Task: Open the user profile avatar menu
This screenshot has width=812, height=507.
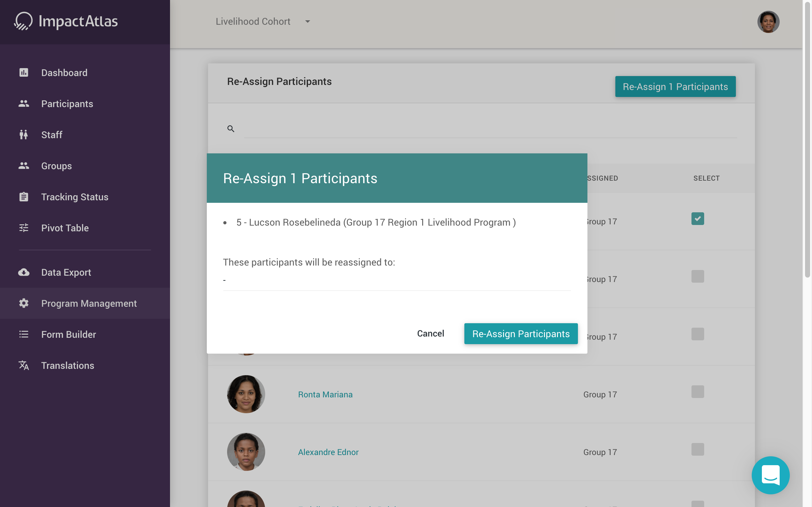Action: pos(768,22)
